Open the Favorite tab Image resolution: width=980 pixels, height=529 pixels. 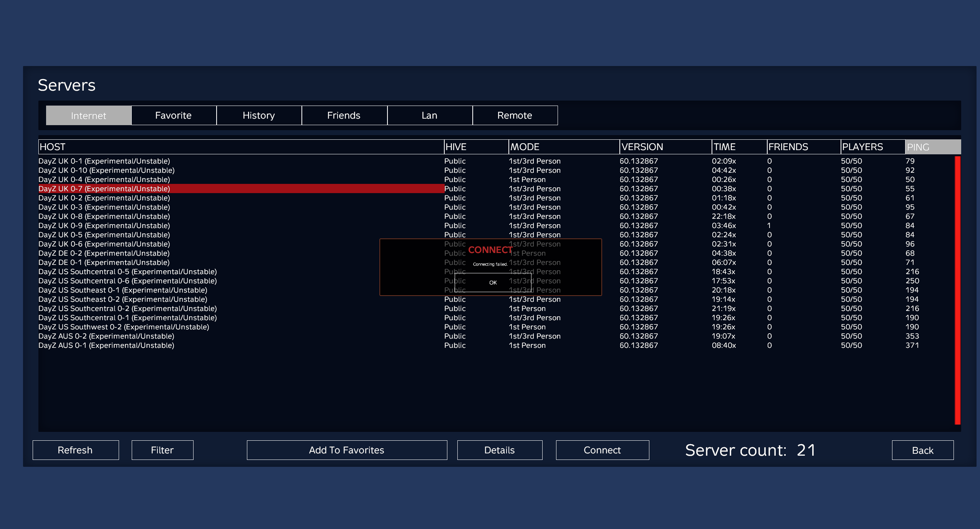pyautogui.click(x=174, y=116)
